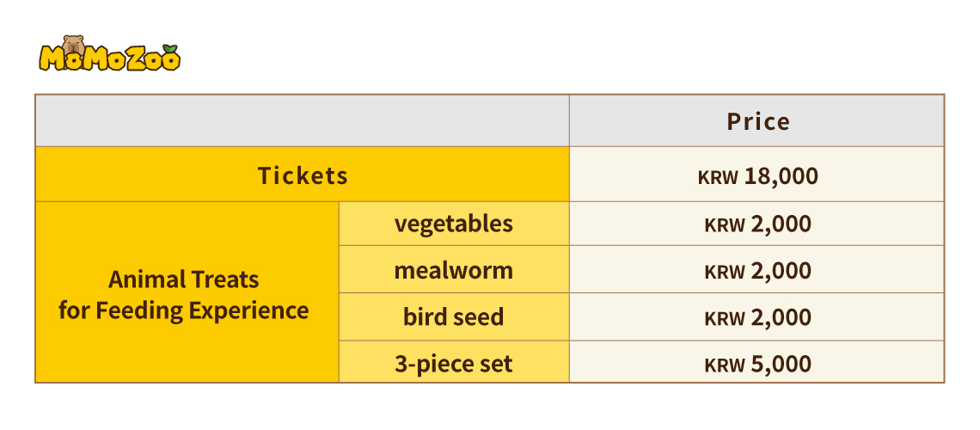
Task: Click the KRW label beside 5,000
Action: (725, 365)
